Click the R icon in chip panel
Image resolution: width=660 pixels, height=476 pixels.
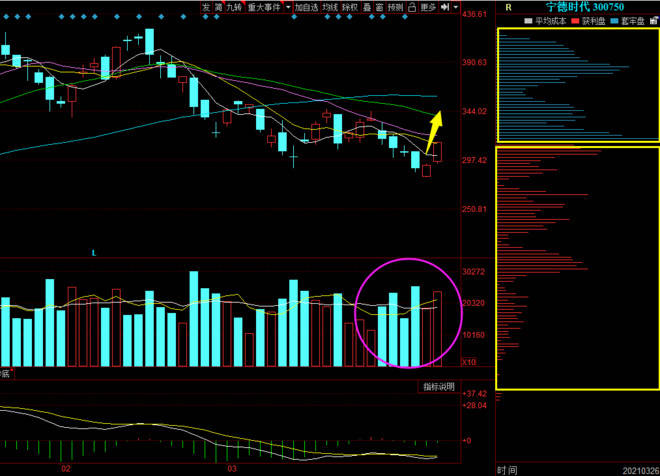point(509,7)
